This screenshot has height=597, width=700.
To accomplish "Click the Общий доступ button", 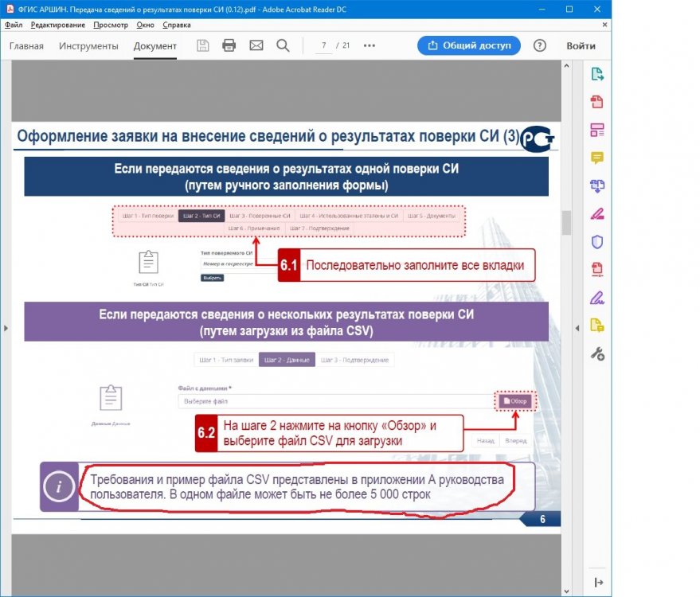I will click(x=468, y=45).
